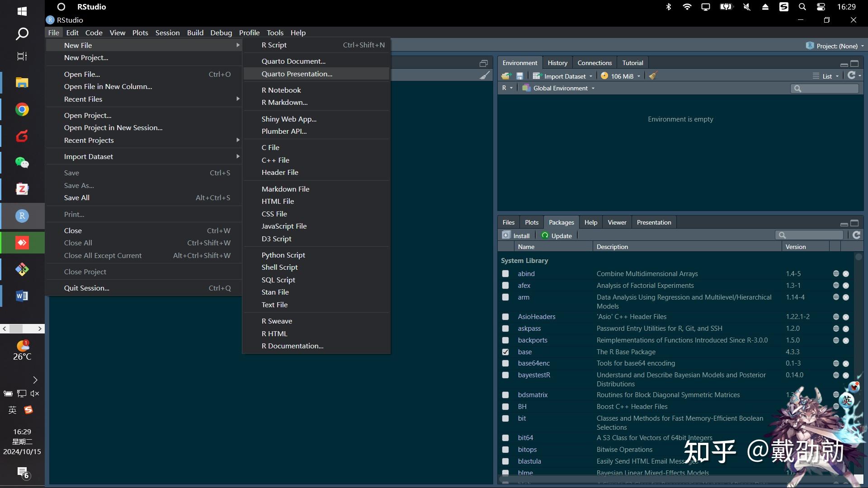The width and height of the screenshot is (868, 488).
Task: Click the save workspace disk icon
Action: coord(519,76)
